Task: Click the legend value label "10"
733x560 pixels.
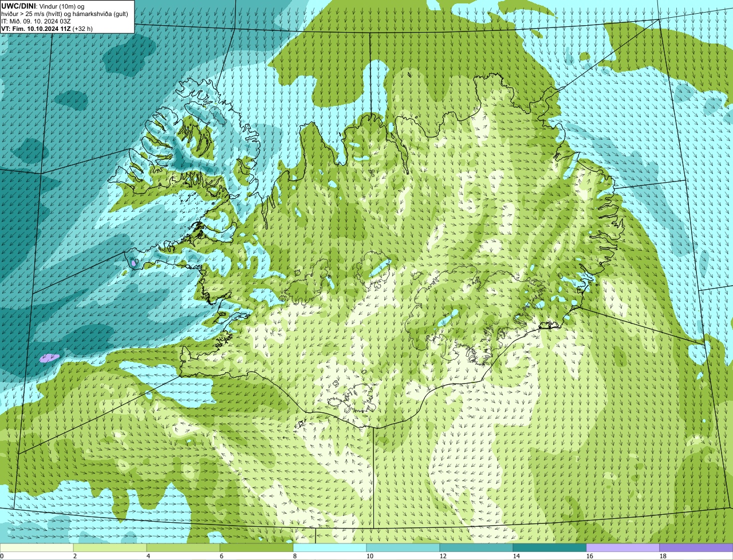Action: (x=370, y=556)
